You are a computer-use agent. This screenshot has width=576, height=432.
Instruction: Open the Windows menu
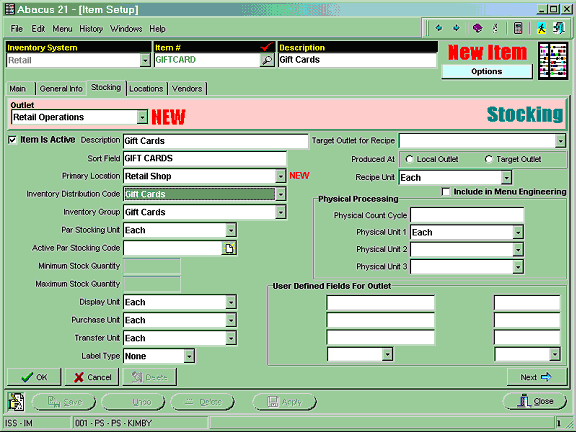126,29
